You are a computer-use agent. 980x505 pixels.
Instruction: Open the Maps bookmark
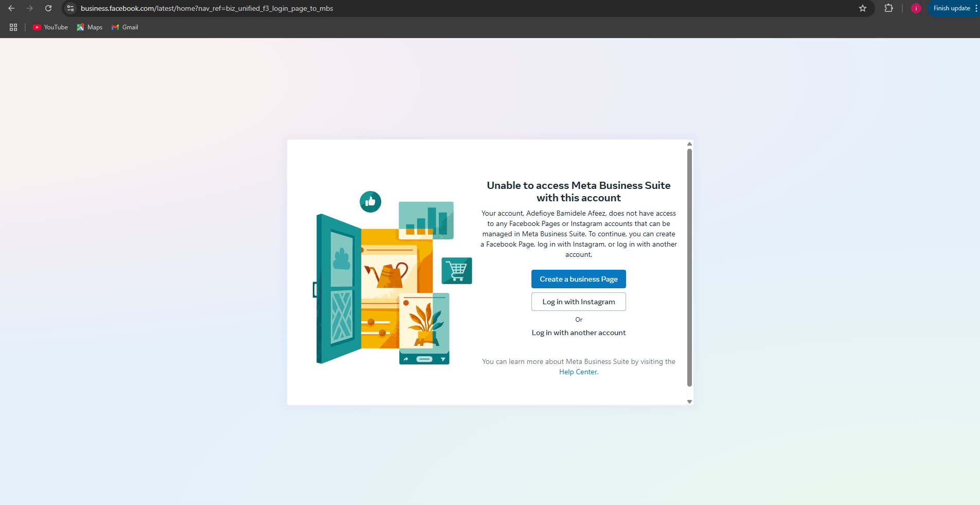pyautogui.click(x=90, y=27)
